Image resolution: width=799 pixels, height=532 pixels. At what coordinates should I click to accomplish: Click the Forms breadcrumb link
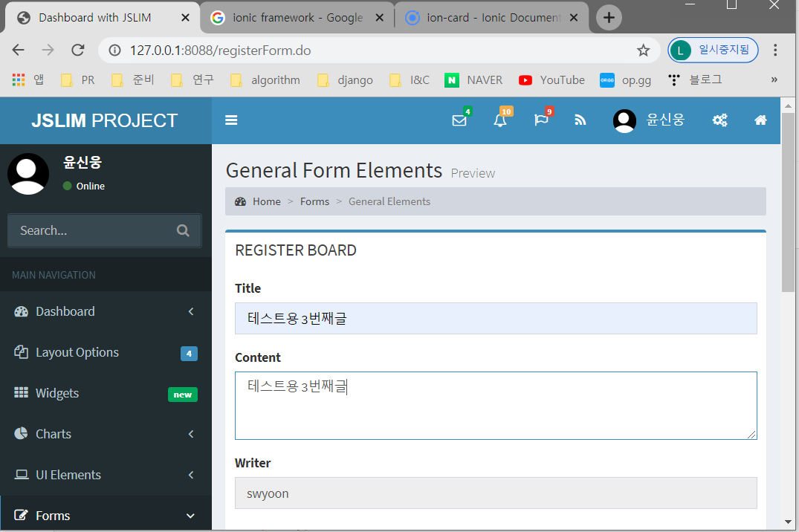[314, 202]
